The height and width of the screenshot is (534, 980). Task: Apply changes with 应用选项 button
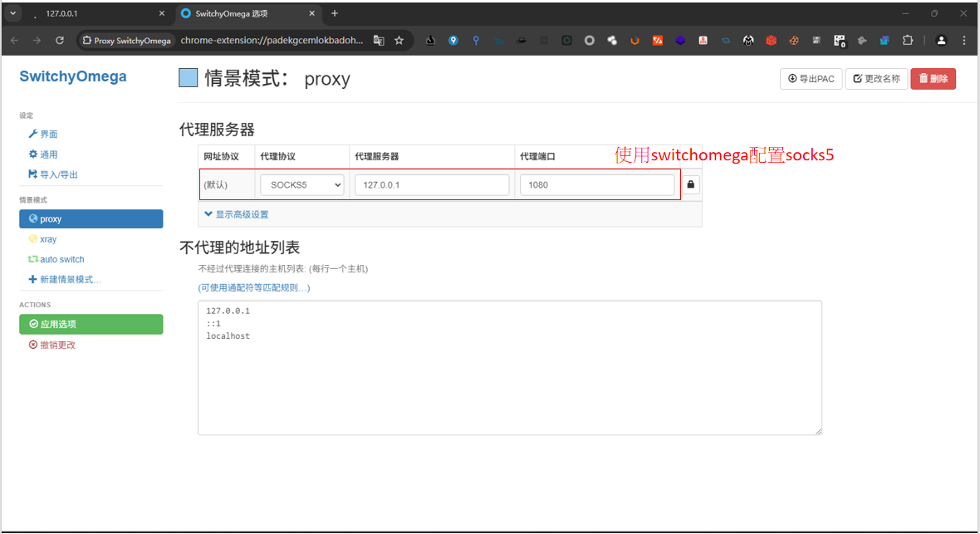91,324
